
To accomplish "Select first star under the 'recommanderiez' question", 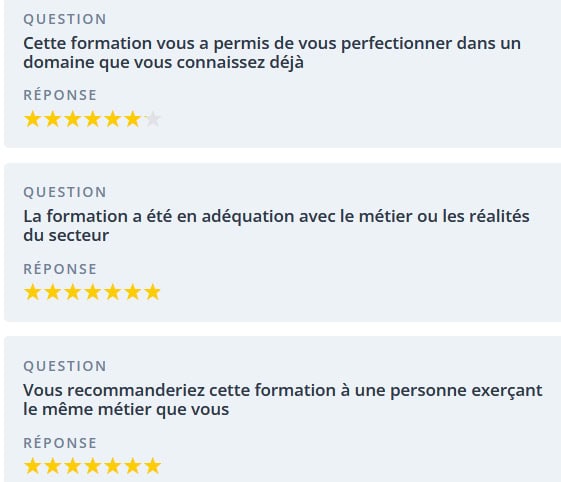I will pyautogui.click(x=33, y=466).
